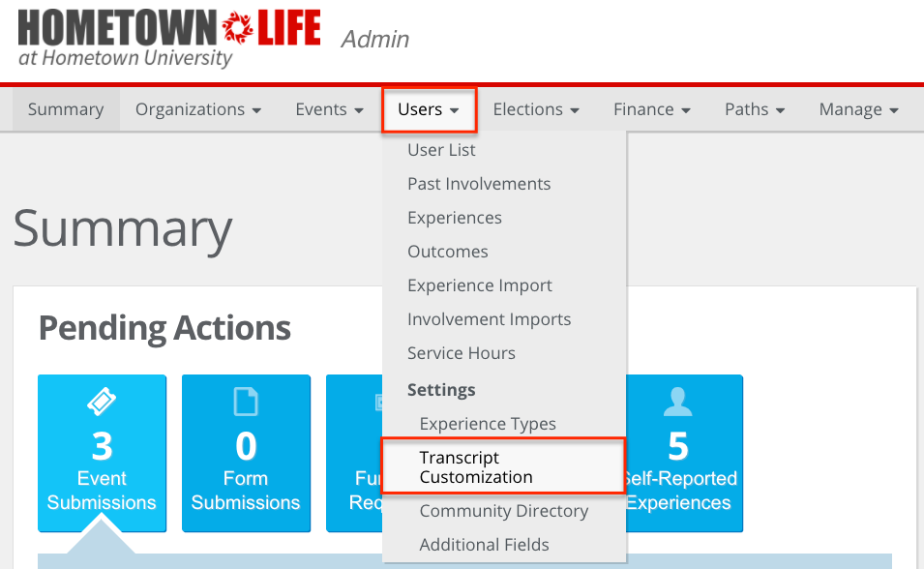Open the Form Submissions tile
Image resolution: width=924 pixels, height=569 pixels.
[246, 453]
